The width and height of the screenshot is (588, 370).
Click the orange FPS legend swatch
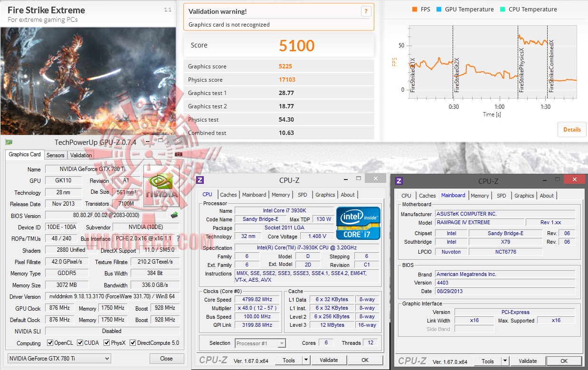415,9
